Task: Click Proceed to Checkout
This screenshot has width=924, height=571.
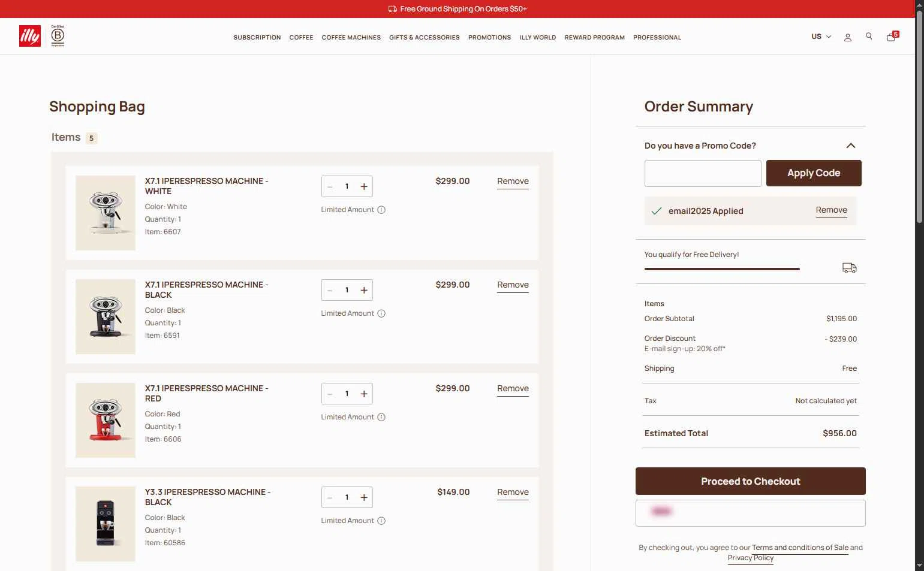Action: tap(751, 481)
